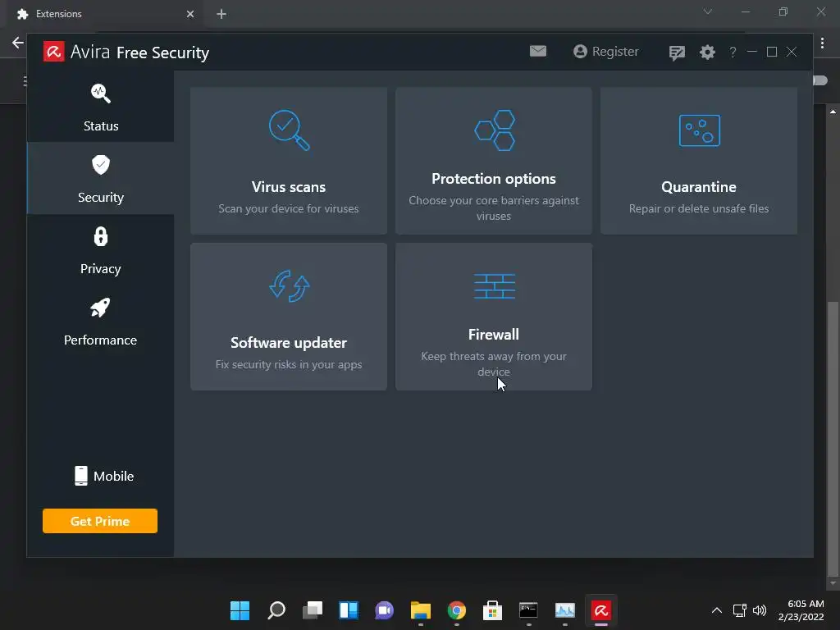Open the feedback chat icon
This screenshot has height=630, width=840.
(677, 52)
